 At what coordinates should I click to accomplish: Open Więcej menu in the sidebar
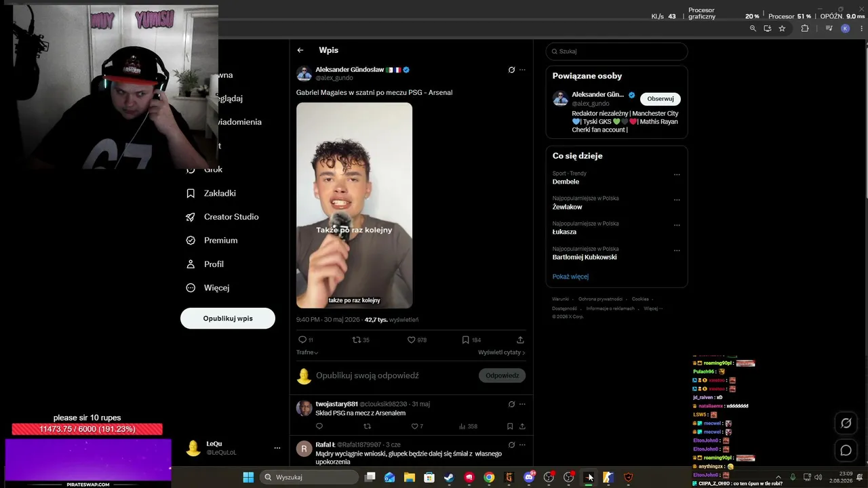pos(208,288)
